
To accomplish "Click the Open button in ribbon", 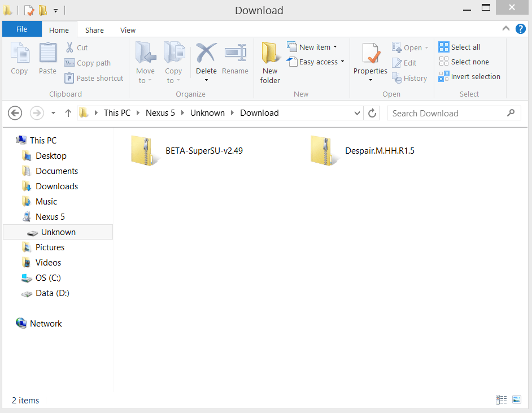I will 410,47.
